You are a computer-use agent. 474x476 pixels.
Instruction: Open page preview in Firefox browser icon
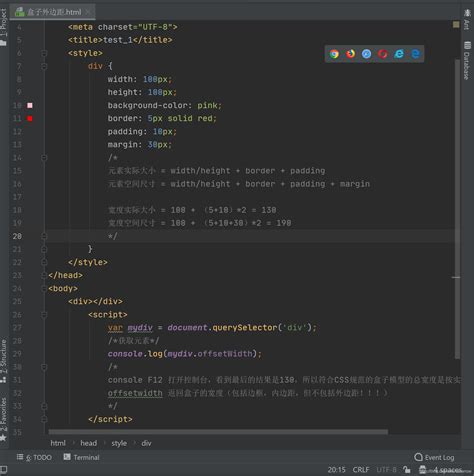click(350, 54)
